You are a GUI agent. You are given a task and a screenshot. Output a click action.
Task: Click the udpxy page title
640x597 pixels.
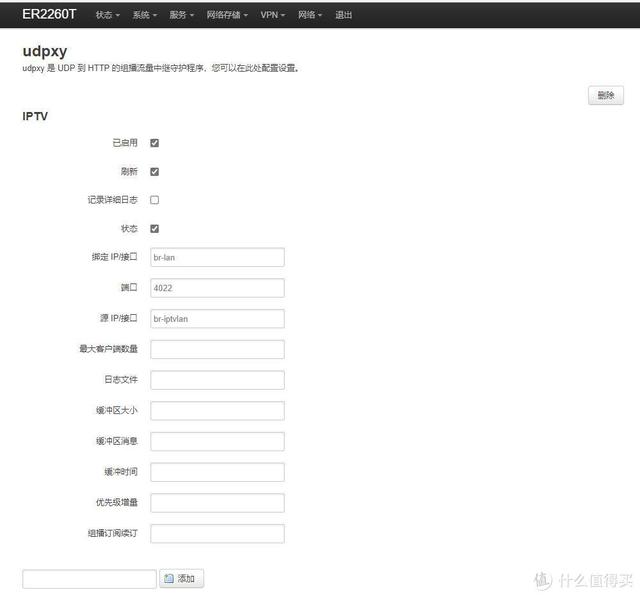pos(45,51)
